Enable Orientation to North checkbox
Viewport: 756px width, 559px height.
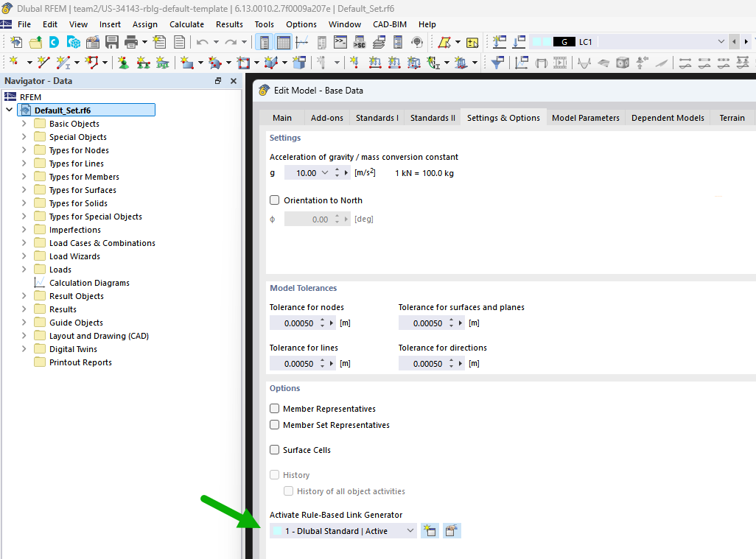coord(274,200)
